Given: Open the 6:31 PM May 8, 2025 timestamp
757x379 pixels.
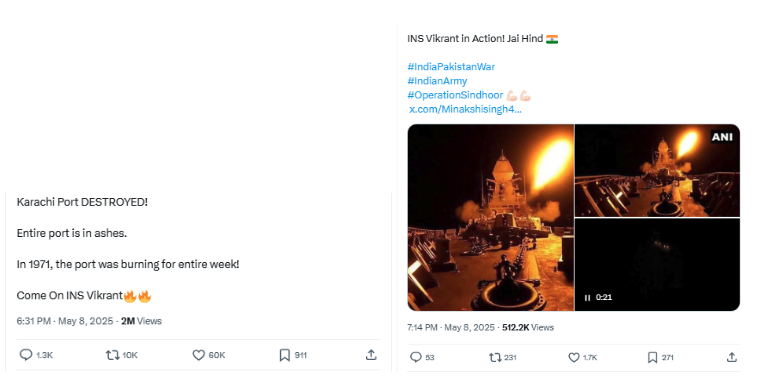Looking at the screenshot, I should (65, 321).
